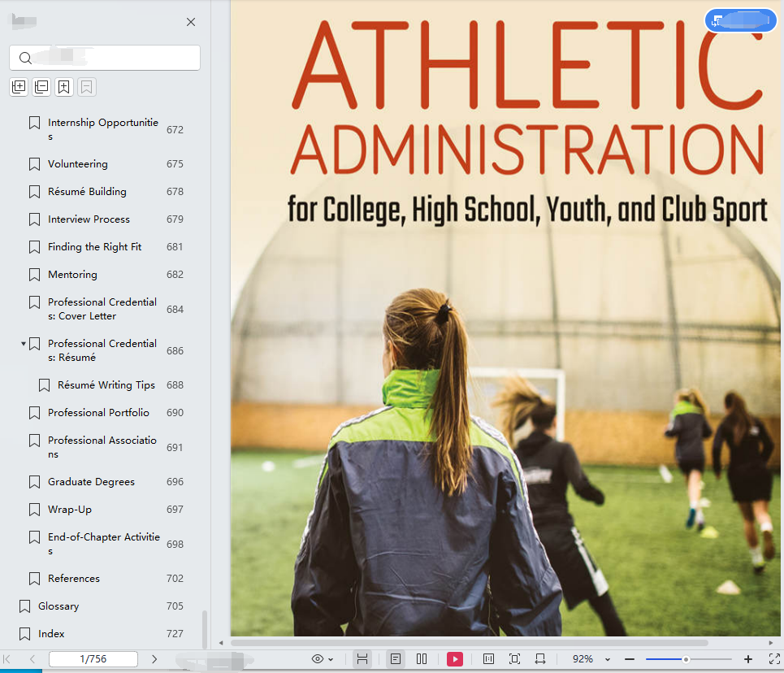Expand all bookmarks icon

tap(19, 87)
